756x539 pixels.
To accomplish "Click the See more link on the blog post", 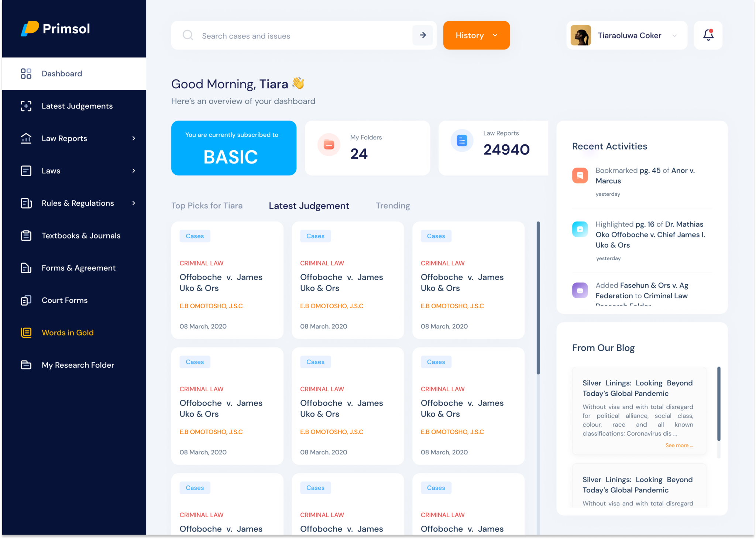I will pos(678,445).
